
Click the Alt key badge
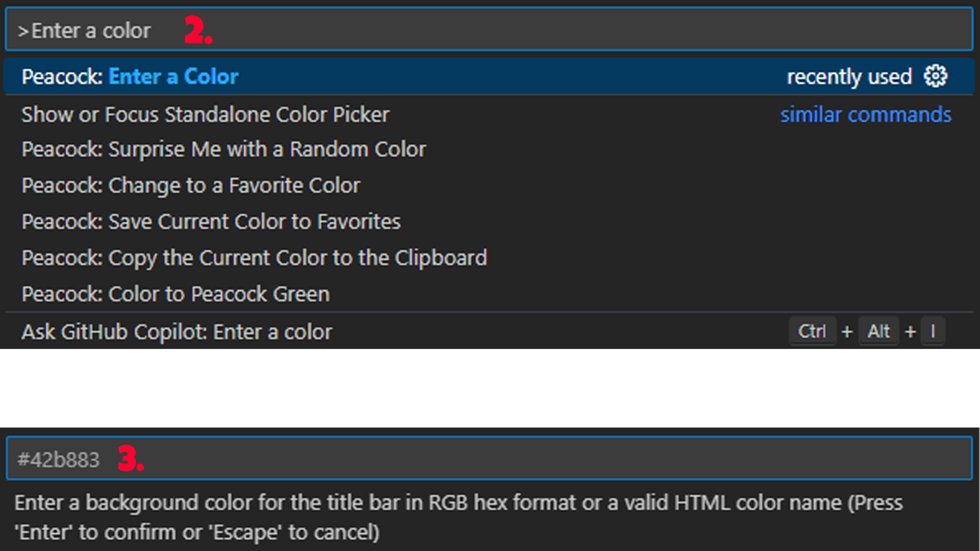pyautogui.click(x=879, y=331)
